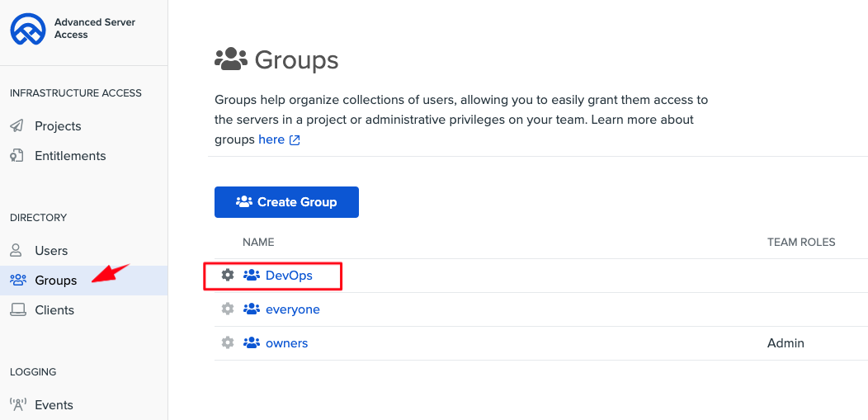Open Events under Logging
868x420 pixels.
coord(54,405)
